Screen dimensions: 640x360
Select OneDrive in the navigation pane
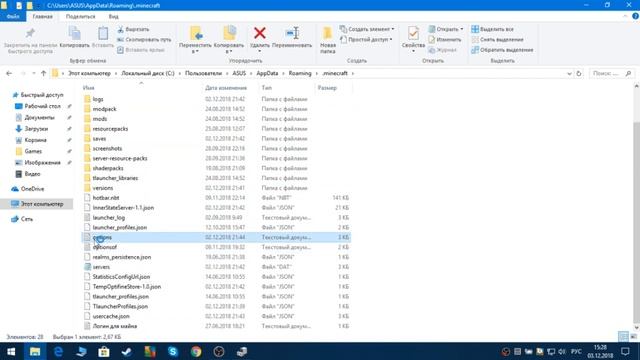point(32,189)
